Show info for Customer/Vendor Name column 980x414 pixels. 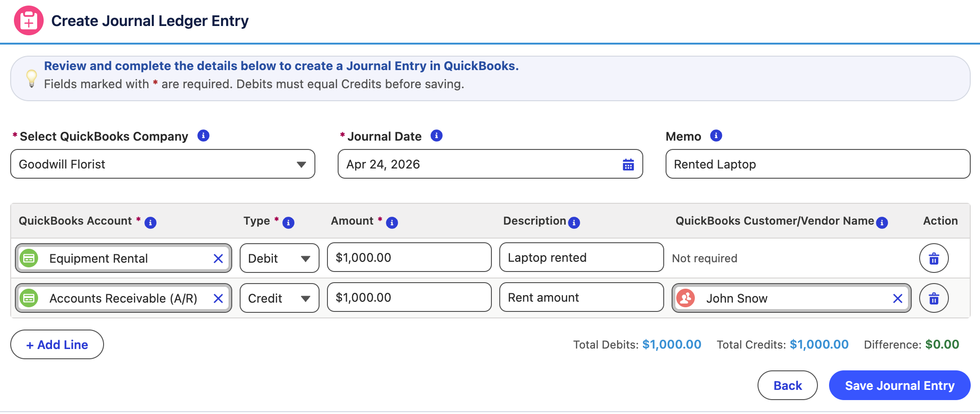pos(882,223)
